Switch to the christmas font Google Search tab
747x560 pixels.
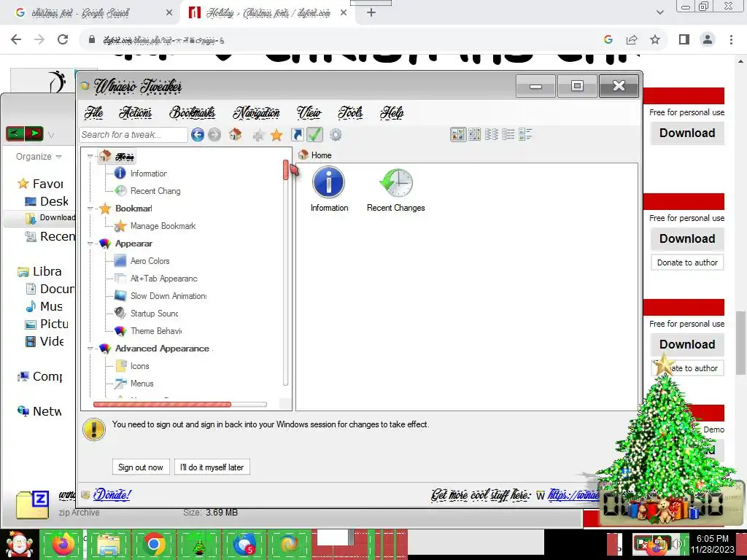point(90,13)
